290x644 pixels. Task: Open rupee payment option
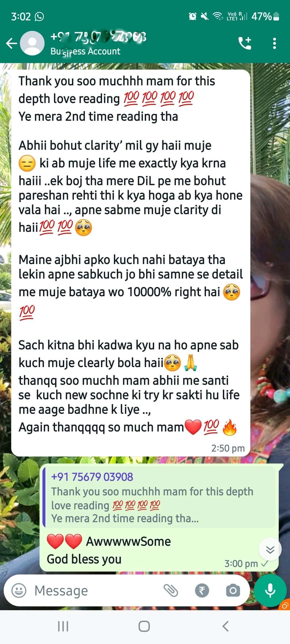coord(202,591)
